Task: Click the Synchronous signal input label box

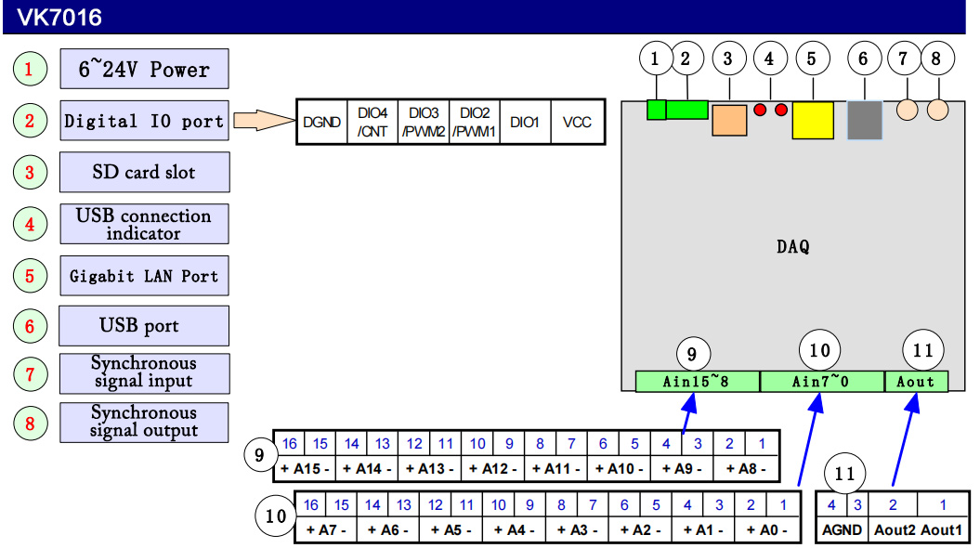Action: 144,372
